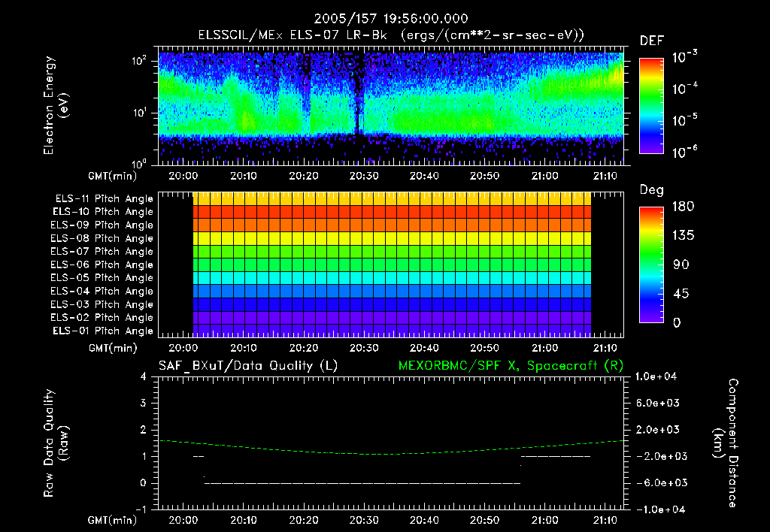This screenshot has height=532, width=770.
Task: Click the 90 value on Deg scale
Action: (681, 264)
